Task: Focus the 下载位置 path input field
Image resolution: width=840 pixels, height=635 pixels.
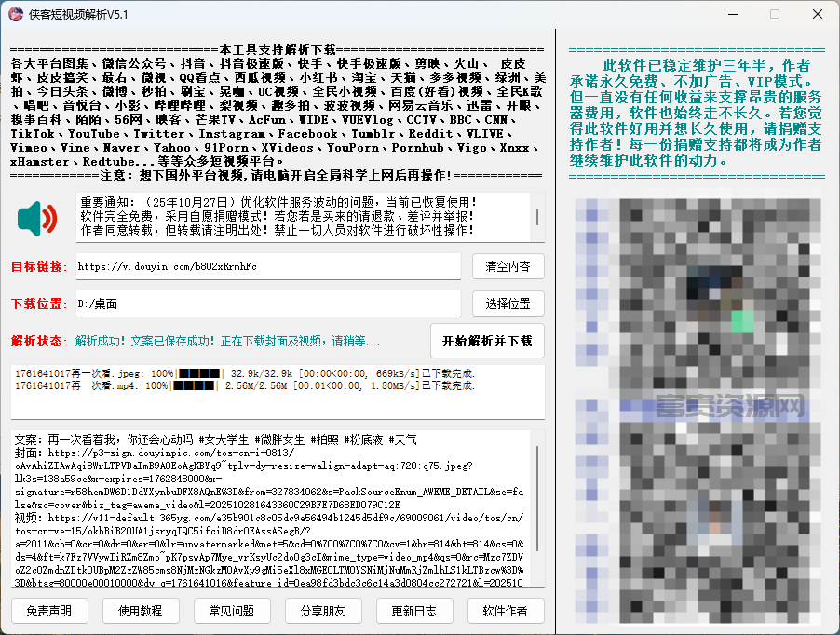Action: point(268,304)
